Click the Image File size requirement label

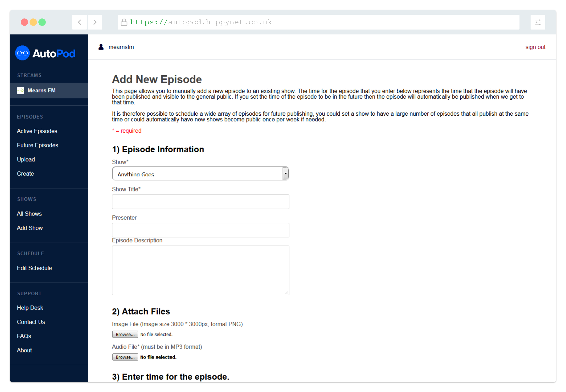[x=177, y=324]
